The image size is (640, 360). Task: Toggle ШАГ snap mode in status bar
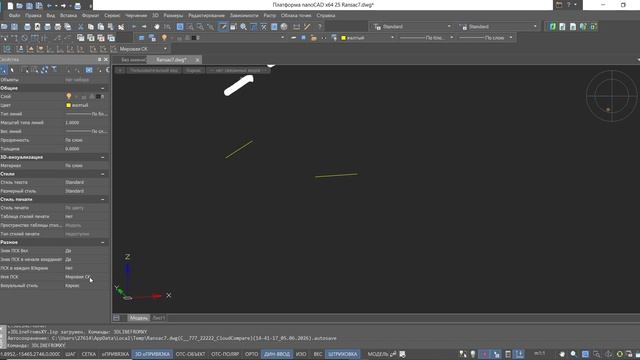(71, 354)
